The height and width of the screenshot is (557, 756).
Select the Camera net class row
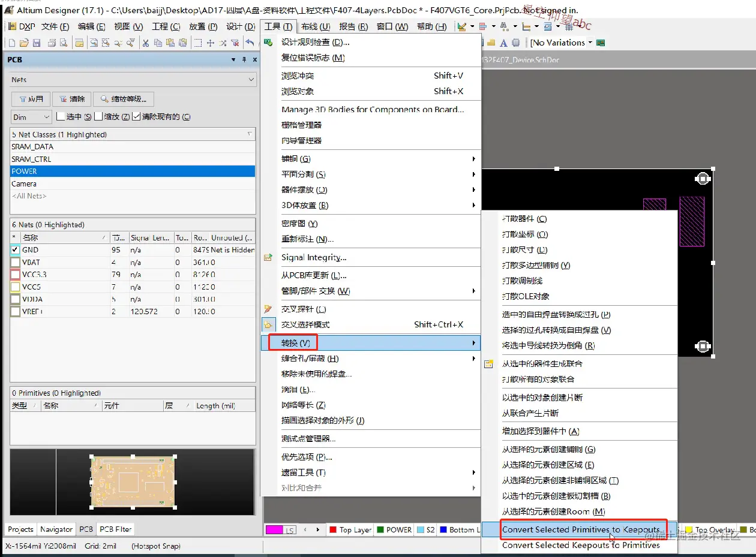click(x=133, y=183)
